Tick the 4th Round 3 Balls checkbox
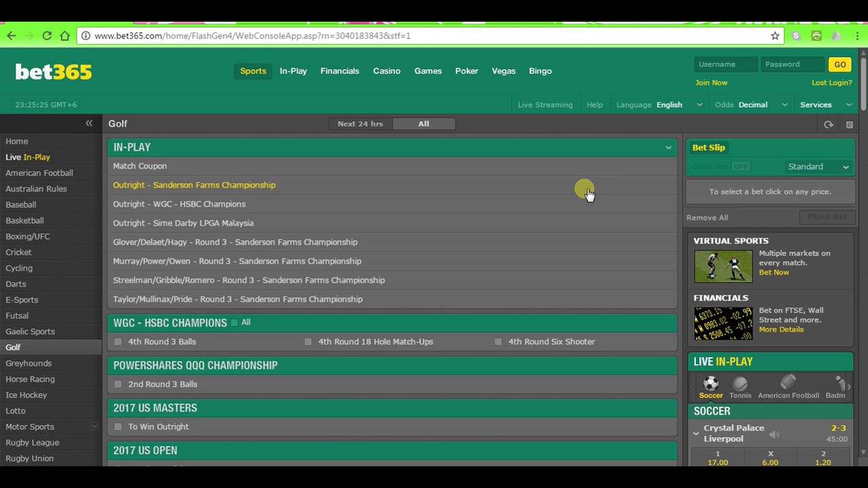 pyautogui.click(x=118, y=342)
